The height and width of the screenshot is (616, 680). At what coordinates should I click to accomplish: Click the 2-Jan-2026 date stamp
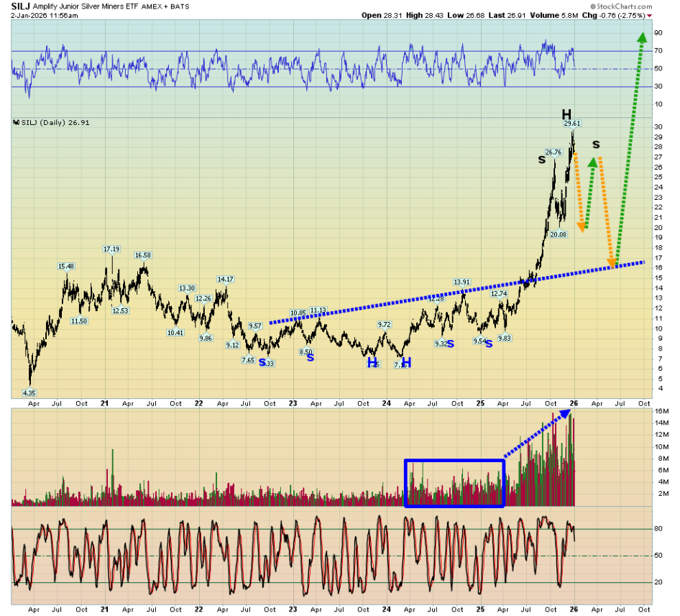(31, 15)
